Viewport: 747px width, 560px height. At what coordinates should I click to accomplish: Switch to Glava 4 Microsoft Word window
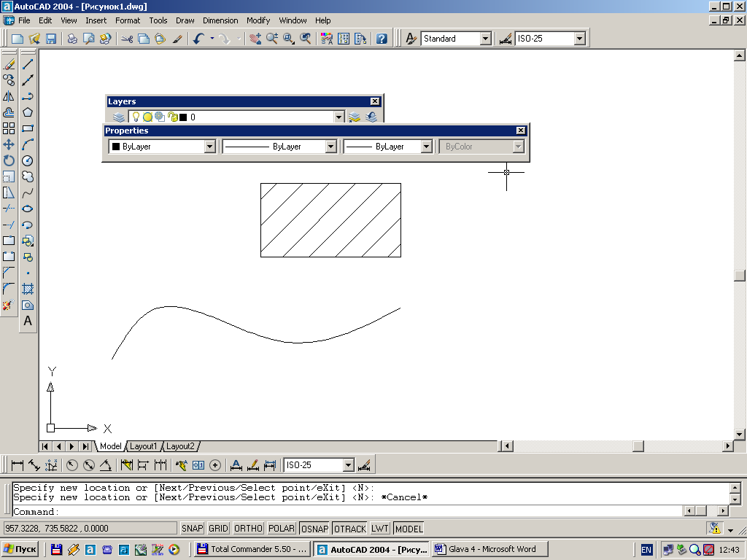point(491,549)
